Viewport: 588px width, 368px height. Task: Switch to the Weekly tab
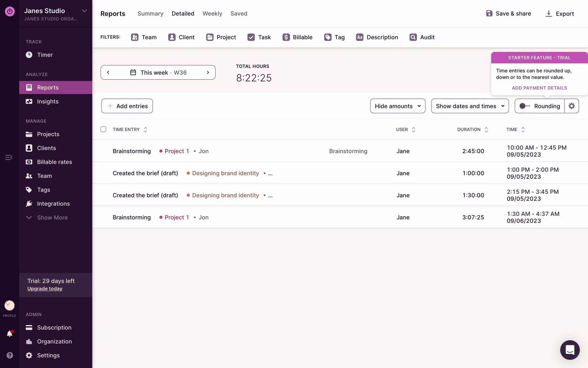click(x=212, y=13)
